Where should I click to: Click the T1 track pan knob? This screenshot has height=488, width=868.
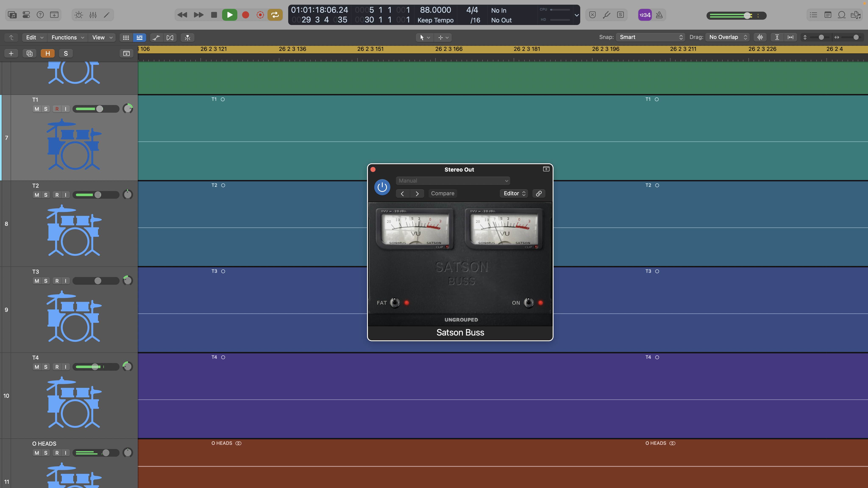pos(128,109)
